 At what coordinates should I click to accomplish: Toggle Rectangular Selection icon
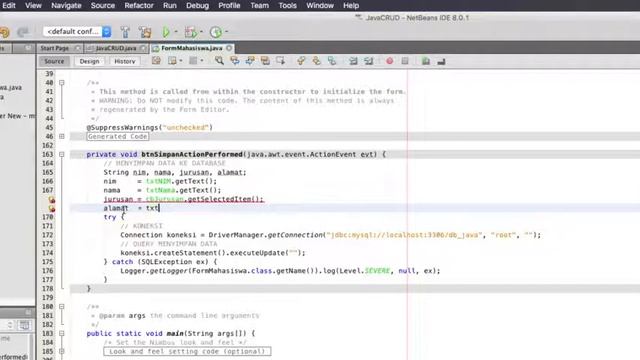280,61
